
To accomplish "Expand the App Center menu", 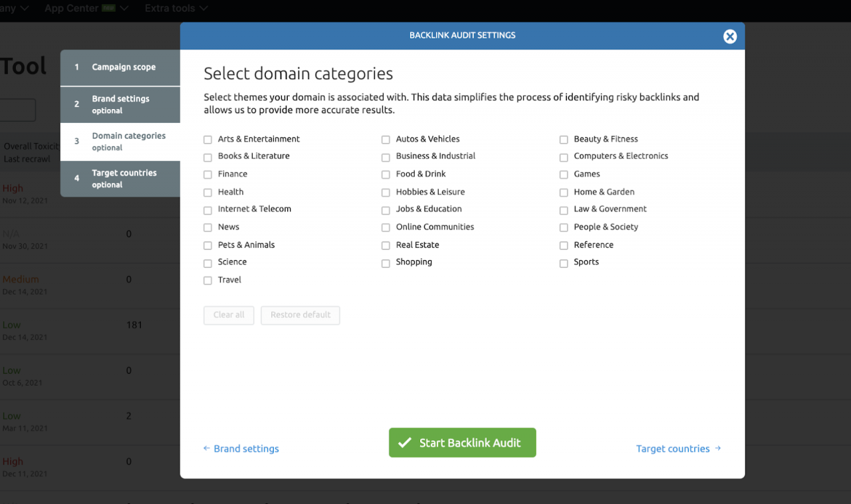I will (x=86, y=9).
